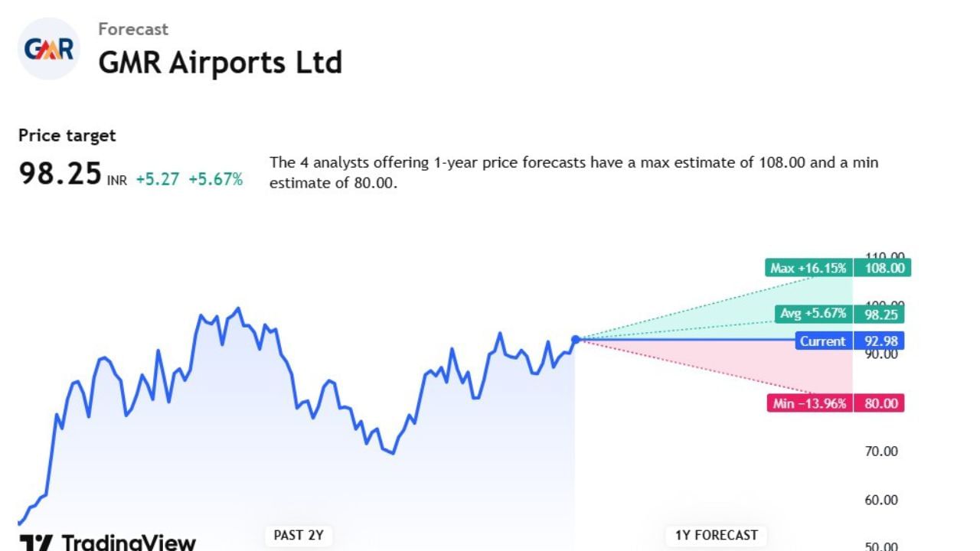Click the 98.25 price target value

click(x=60, y=174)
